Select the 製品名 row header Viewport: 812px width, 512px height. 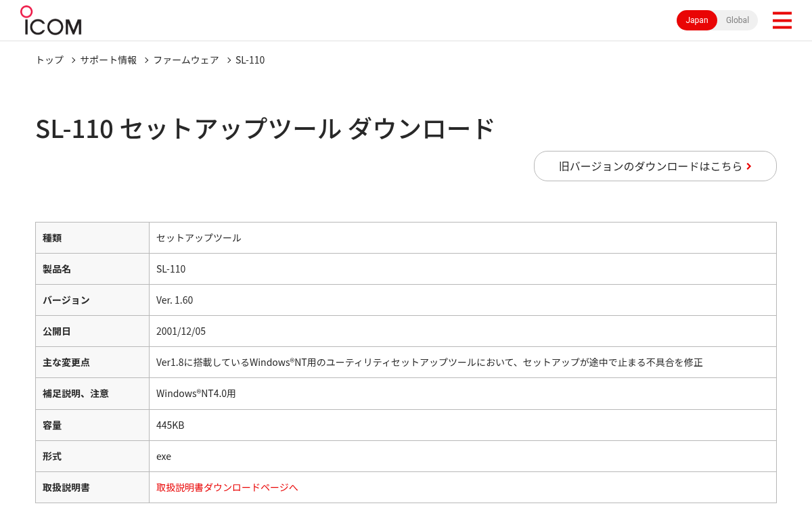(x=92, y=269)
